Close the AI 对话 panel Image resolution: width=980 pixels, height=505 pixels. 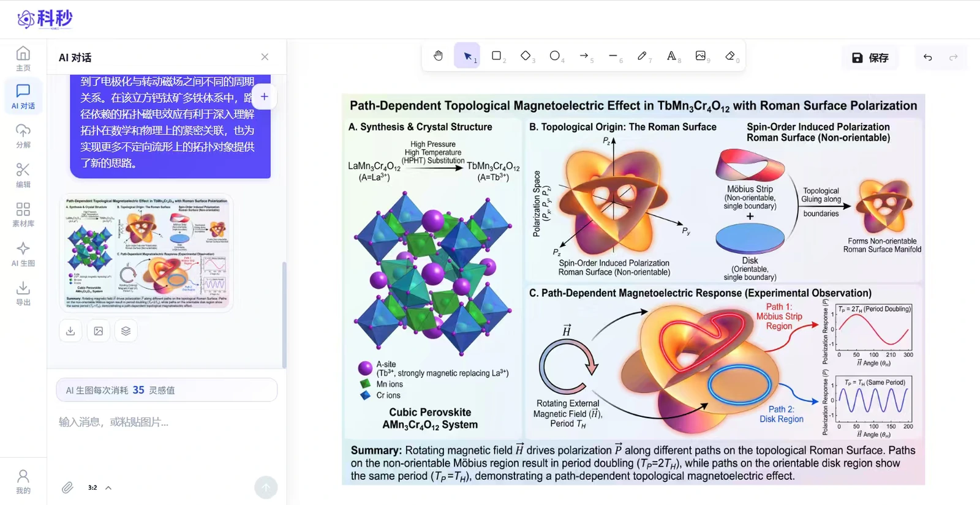click(265, 57)
